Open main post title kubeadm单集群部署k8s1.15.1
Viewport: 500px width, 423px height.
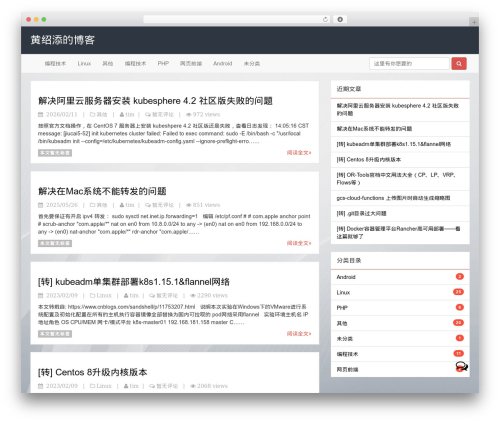click(x=134, y=282)
